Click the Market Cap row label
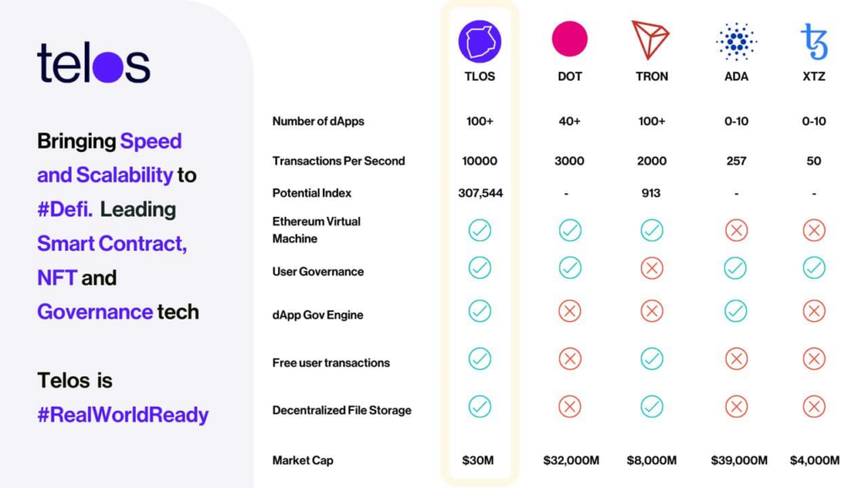 coord(303,460)
